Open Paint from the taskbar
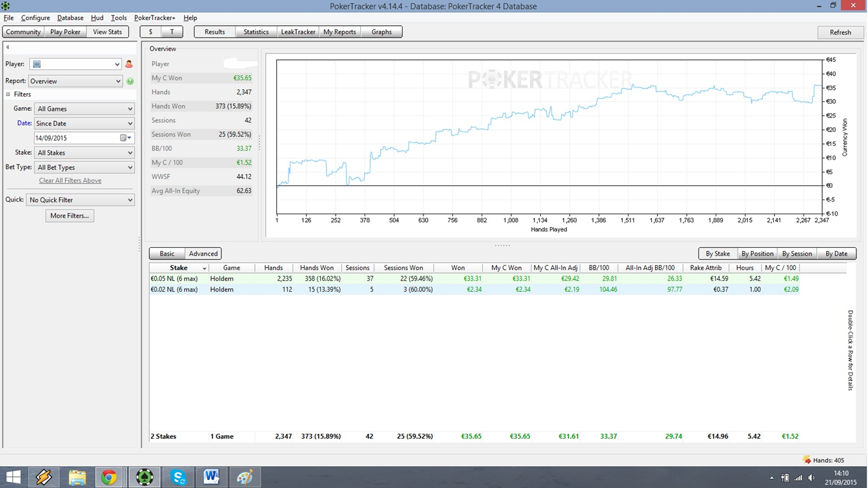 pyautogui.click(x=245, y=477)
